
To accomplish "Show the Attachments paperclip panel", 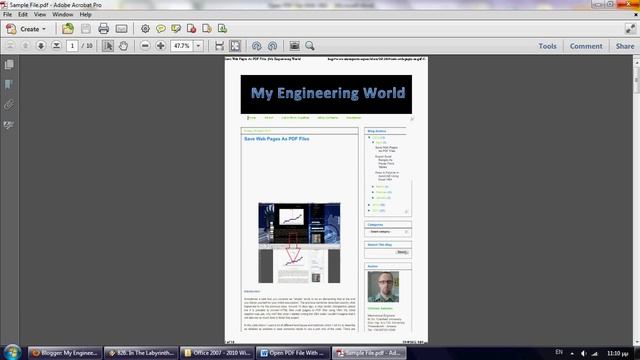I will click(9, 104).
